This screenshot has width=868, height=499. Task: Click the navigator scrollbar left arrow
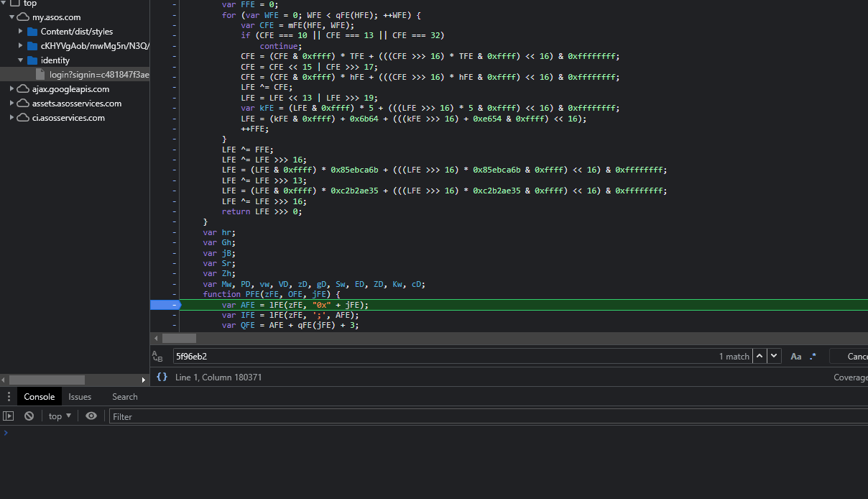pyautogui.click(x=4, y=380)
